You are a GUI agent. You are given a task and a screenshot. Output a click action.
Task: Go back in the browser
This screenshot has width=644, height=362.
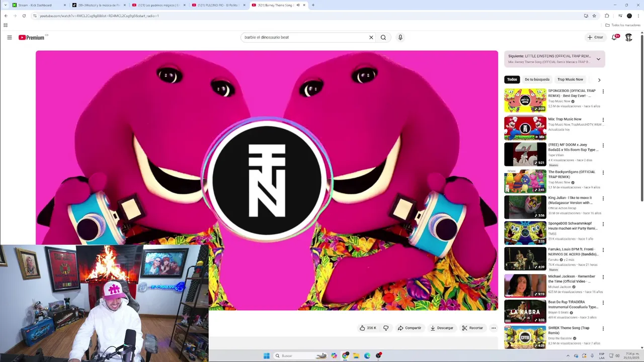[x=6, y=16]
